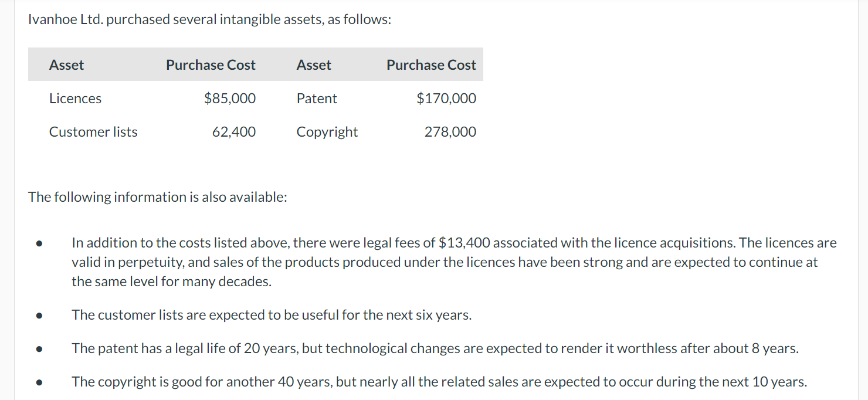Select the $170,000 patent cost
The width and height of the screenshot is (868, 400).
[446, 99]
